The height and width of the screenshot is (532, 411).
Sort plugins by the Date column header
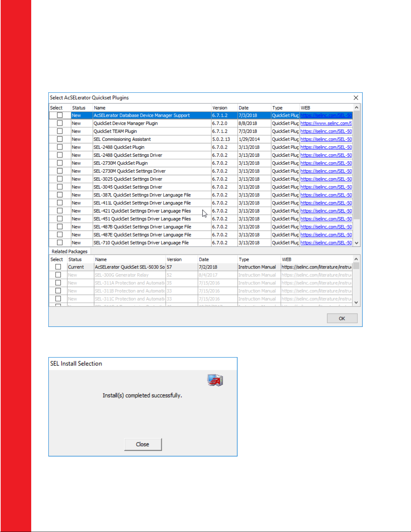click(254, 108)
